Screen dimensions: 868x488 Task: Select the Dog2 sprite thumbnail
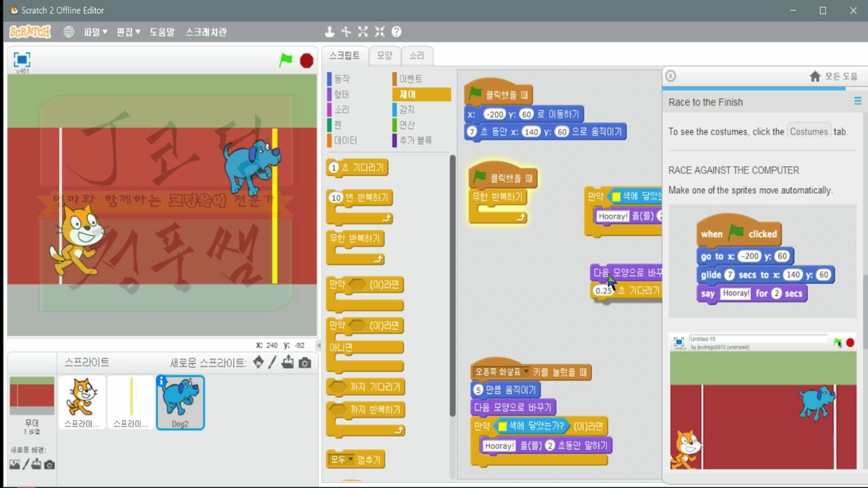pyautogui.click(x=180, y=403)
